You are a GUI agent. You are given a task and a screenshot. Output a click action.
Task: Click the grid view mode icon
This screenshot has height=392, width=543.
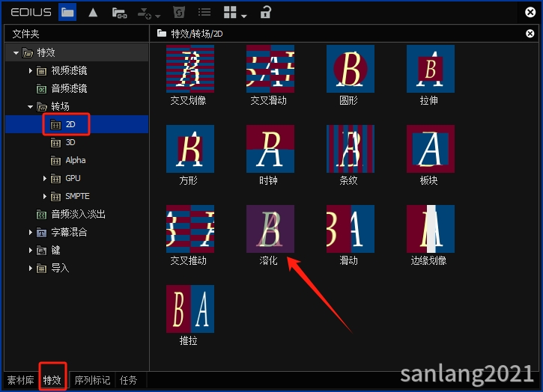pos(230,12)
